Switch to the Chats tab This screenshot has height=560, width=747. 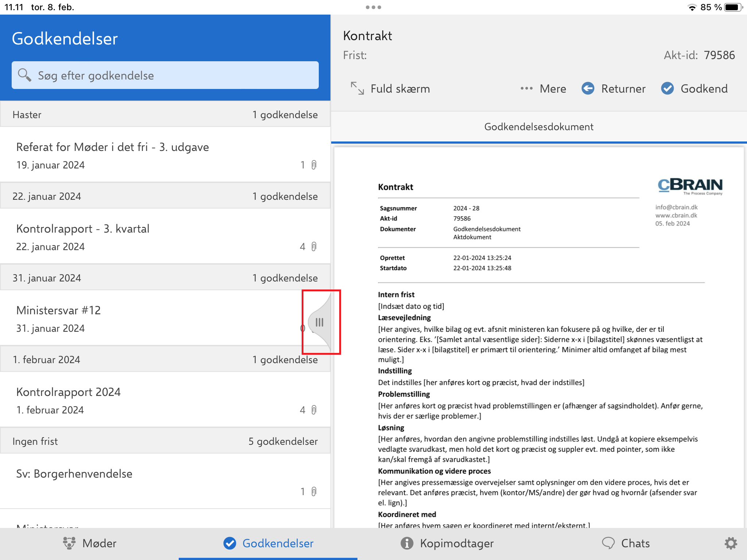pyautogui.click(x=626, y=543)
